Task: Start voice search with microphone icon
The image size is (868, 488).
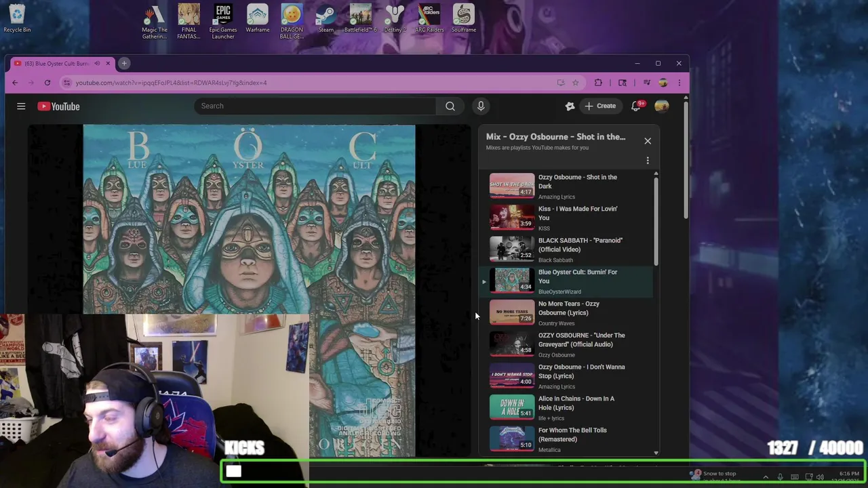Action: click(481, 106)
